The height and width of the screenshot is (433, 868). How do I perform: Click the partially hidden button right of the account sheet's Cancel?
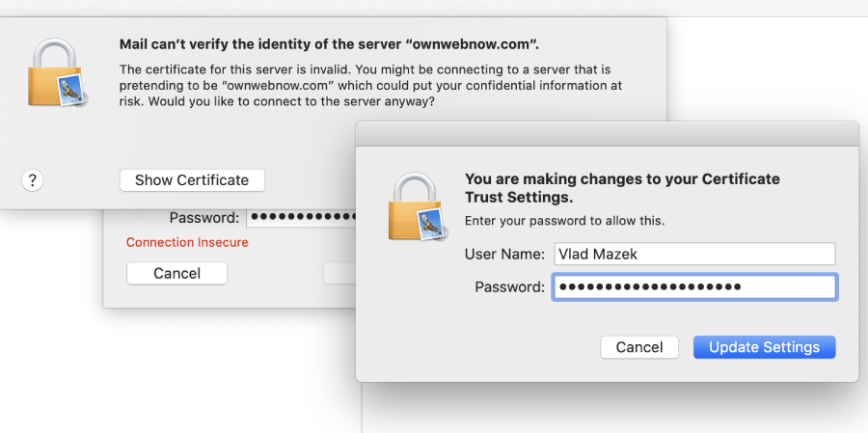339,274
